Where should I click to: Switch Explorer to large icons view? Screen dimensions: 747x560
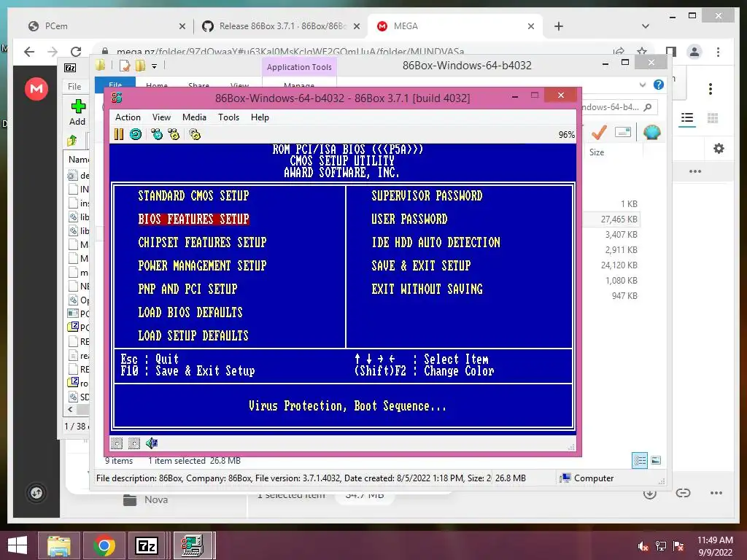coord(656,460)
